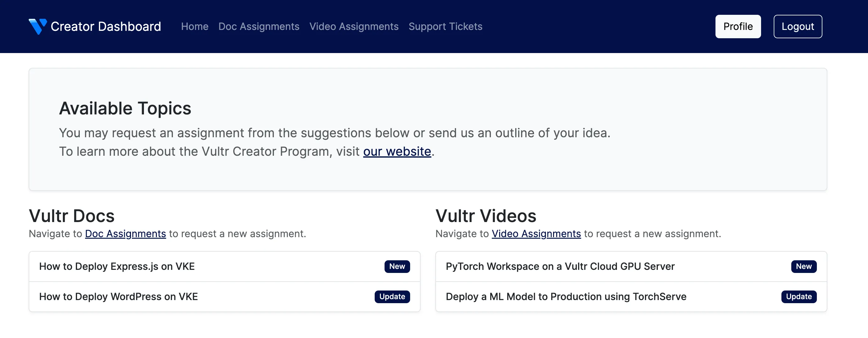Click the New badge on Express.js row
The width and height of the screenshot is (868, 338).
(397, 266)
